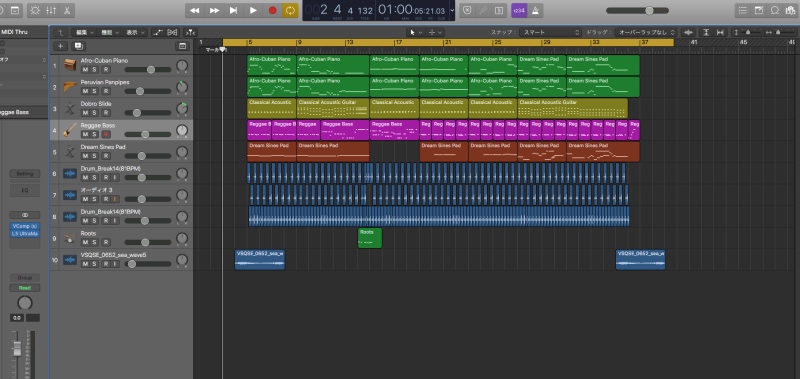Click the Dobro Slide track pan knob
Image resolution: width=800 pixels, height=379 pixels.
pyautogui.click(x=182, y=109)
